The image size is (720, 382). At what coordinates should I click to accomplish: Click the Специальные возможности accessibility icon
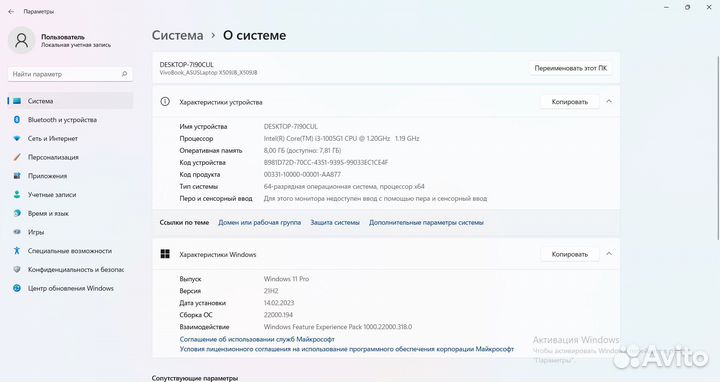(17, 251)
